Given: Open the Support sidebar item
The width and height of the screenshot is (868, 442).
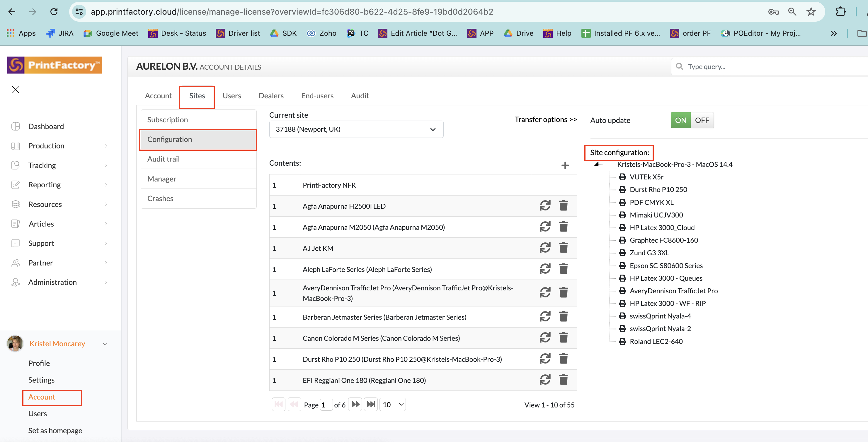Looking at the screenshot, I should click(x=41, y=243).
